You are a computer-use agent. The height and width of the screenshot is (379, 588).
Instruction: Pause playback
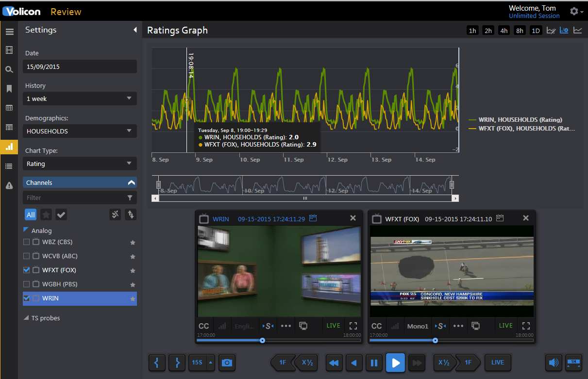pyautogui.click(x=374, y=363)
